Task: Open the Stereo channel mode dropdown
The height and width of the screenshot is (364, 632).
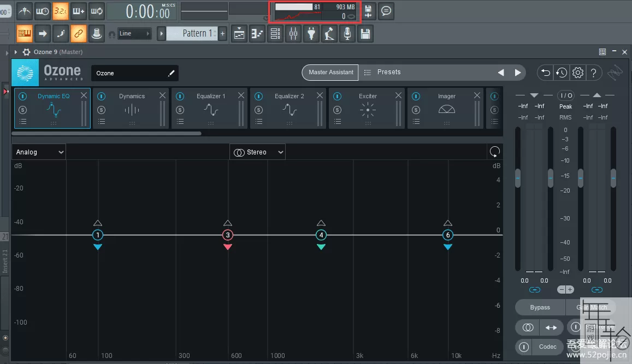Action: pos(258,152)
